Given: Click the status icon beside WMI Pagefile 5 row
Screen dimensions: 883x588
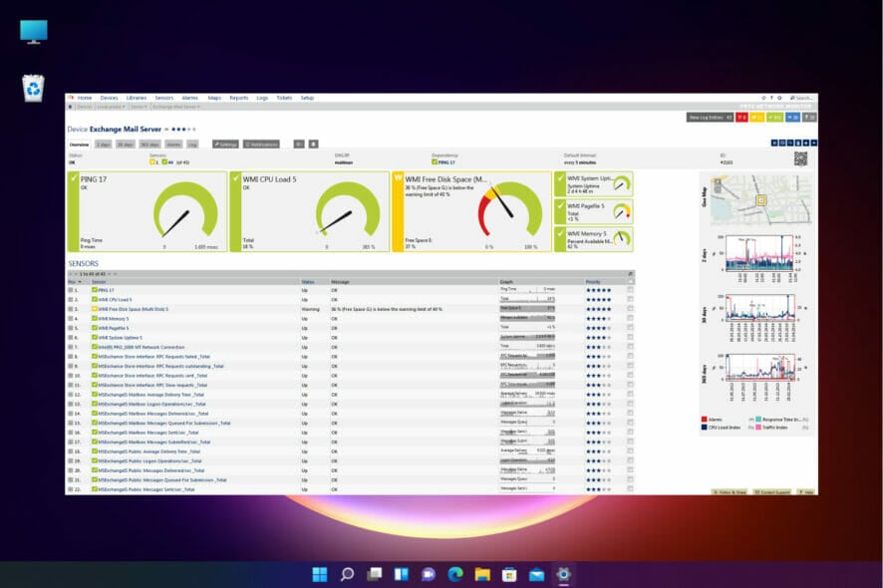Looking at the screenshot, I should coord(95,328).
